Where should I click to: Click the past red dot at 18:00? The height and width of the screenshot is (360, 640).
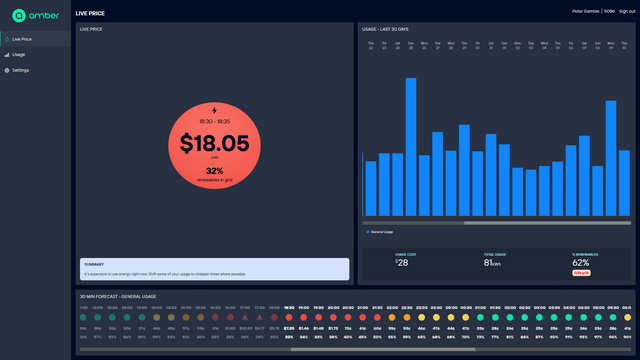tap(274, 318)
